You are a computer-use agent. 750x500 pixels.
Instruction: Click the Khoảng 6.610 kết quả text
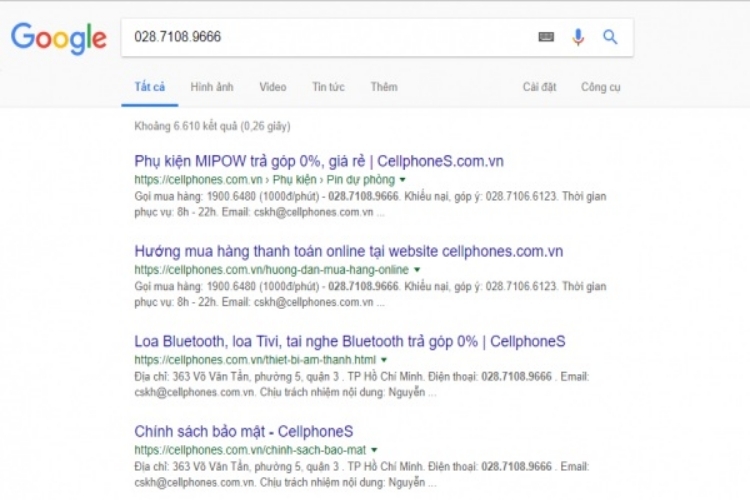pyautogui.click(x=212, y=126)
